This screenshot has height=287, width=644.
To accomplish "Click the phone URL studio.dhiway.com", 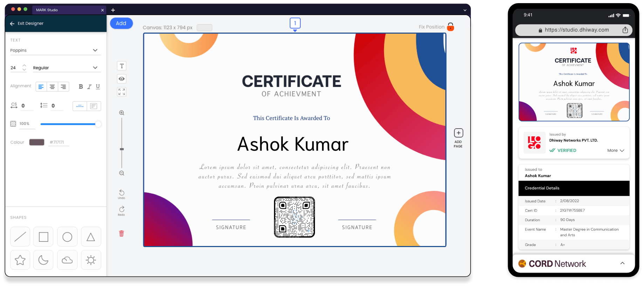I will pyautogui.click(x=577, y=30).
